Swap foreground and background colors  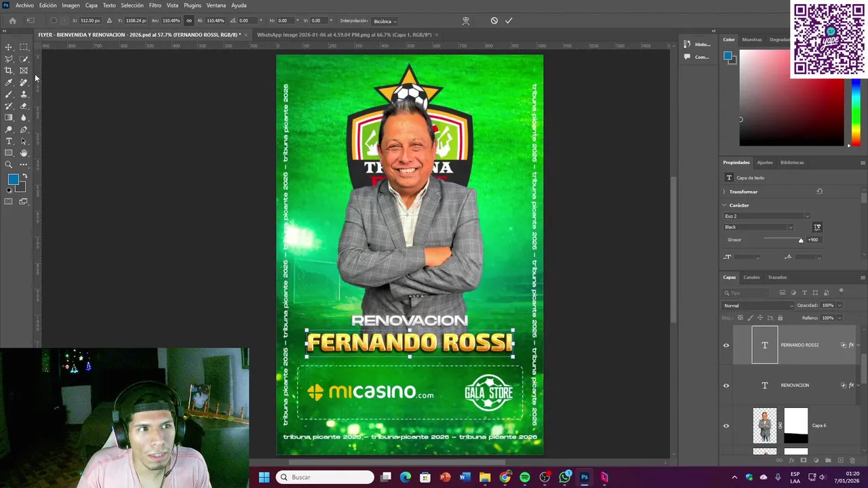(x=24, y=176)
